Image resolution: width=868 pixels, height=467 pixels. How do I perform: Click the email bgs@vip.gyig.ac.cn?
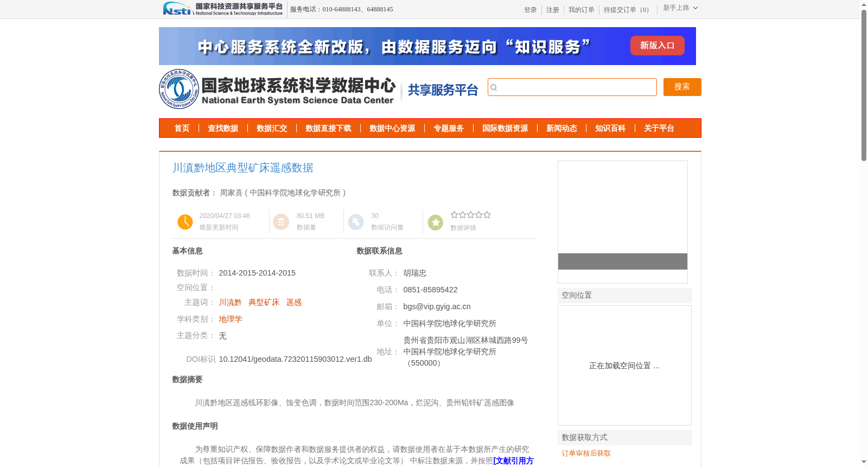tap(437, 306)
